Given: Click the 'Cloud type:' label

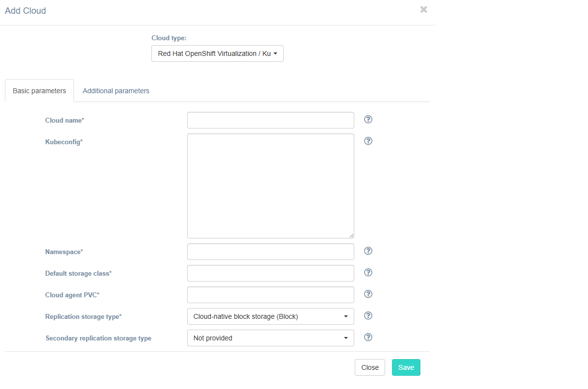Looking at the screenshot, I should pos(169,38).
